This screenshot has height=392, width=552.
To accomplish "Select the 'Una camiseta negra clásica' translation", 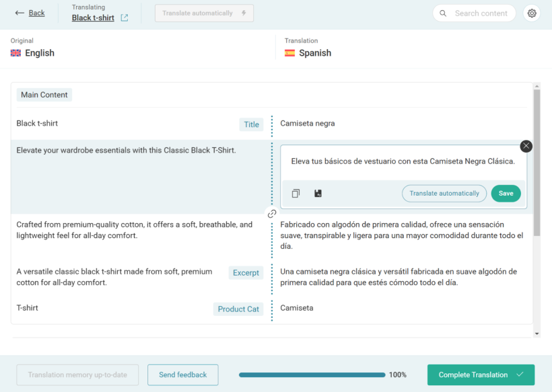I will coord(399,277).
